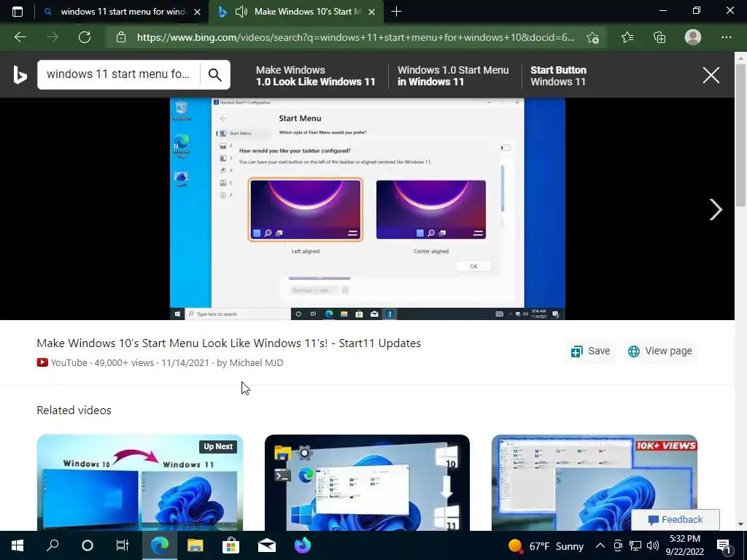The image size is (747, 560).
Task: Open the weather widget '67°F Sunny'
Action: (x=546, y=546)
